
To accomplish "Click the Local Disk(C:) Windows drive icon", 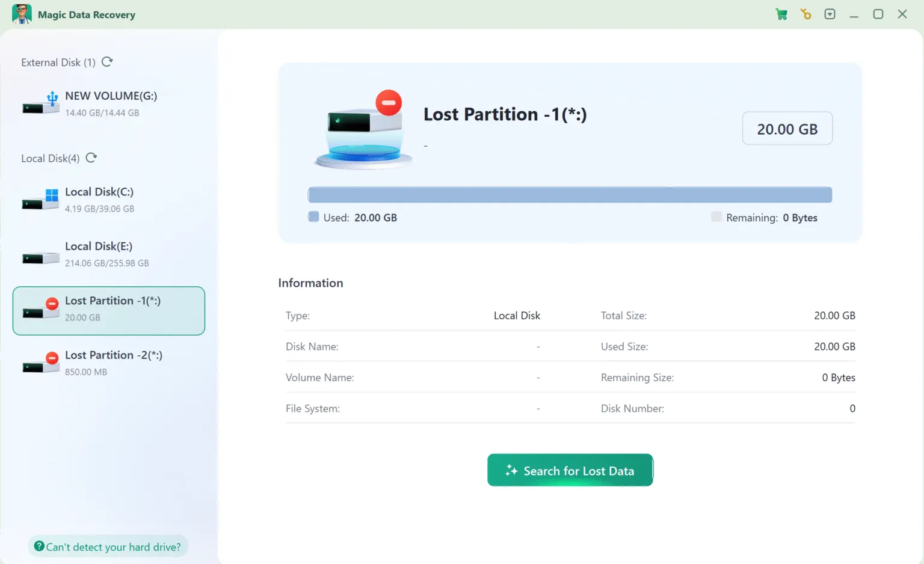I will click(x=40, y=199).
